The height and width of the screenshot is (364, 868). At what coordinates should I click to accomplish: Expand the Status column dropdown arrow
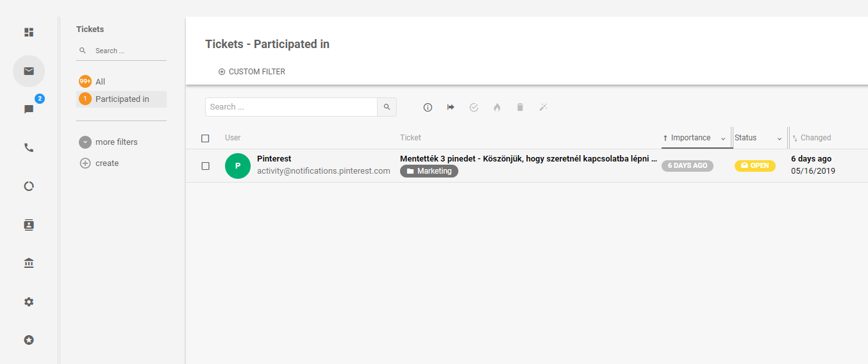pyautogui.click(x=780, y=138)
